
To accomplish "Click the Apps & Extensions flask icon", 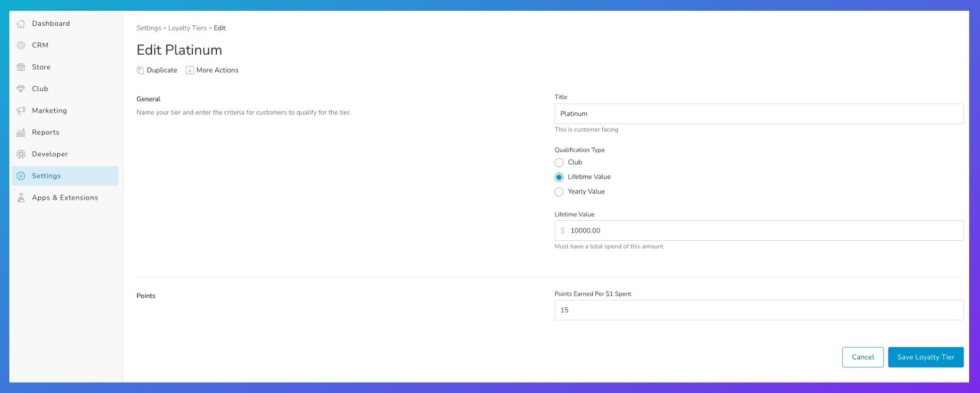I will click(x=21, y=198).
